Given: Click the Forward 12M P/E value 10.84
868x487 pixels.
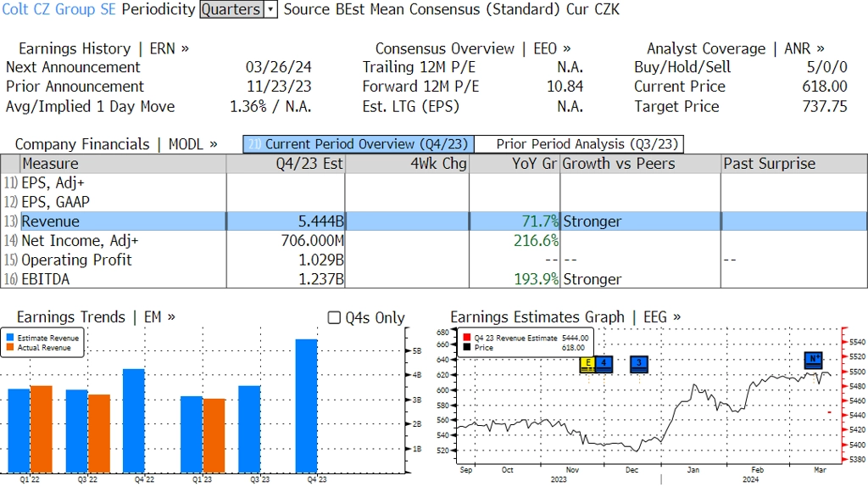Looking at the screenshot, I should point(565,87).
